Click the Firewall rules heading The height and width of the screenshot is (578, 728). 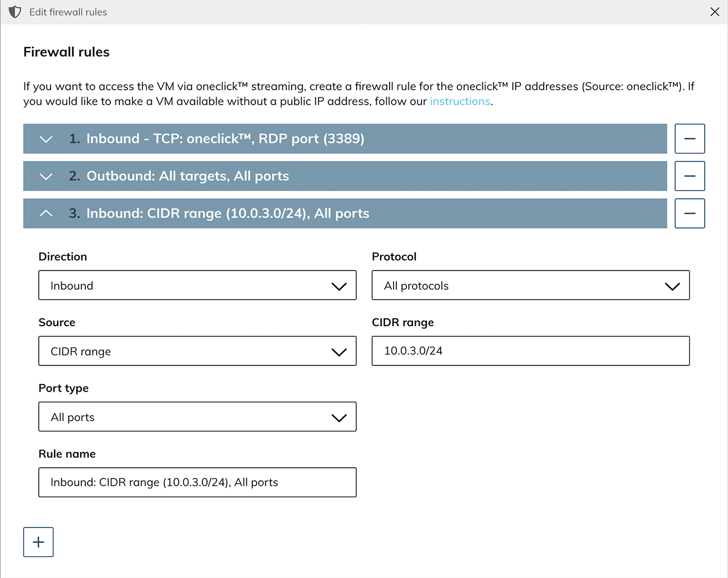[x=67, y=52]
